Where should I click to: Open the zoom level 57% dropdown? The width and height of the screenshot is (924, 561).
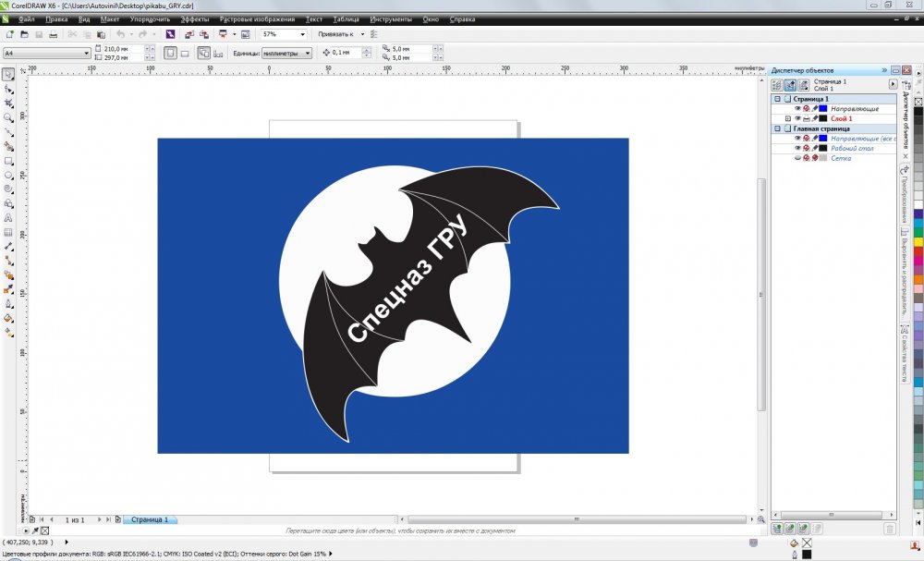tap(302, 34)
